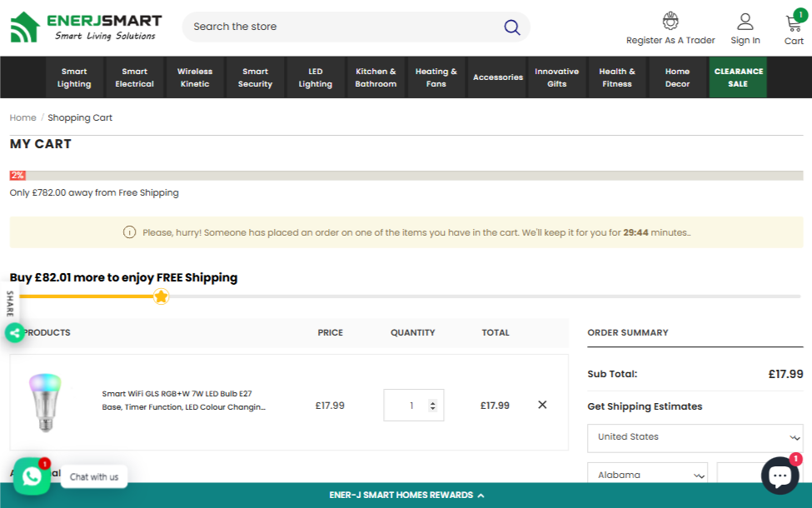Open the Shopify chat bubble
Screen dimensions: 812x508
(x=780, y=476)
